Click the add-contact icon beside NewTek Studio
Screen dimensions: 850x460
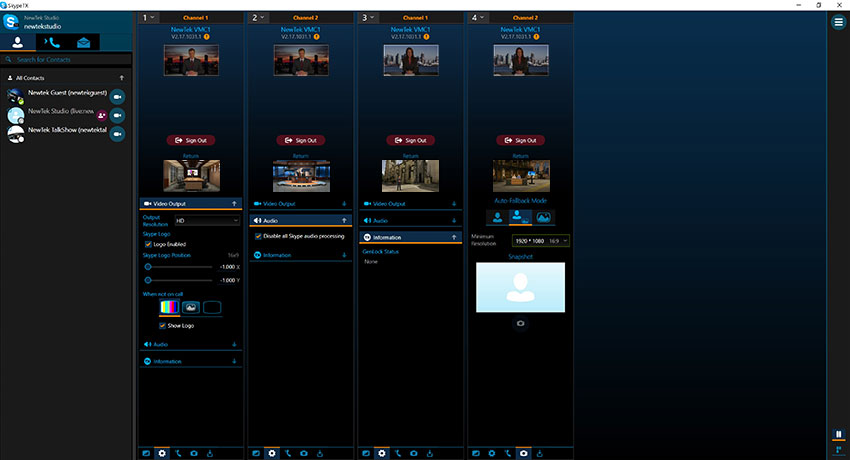(x=102, y=116)
